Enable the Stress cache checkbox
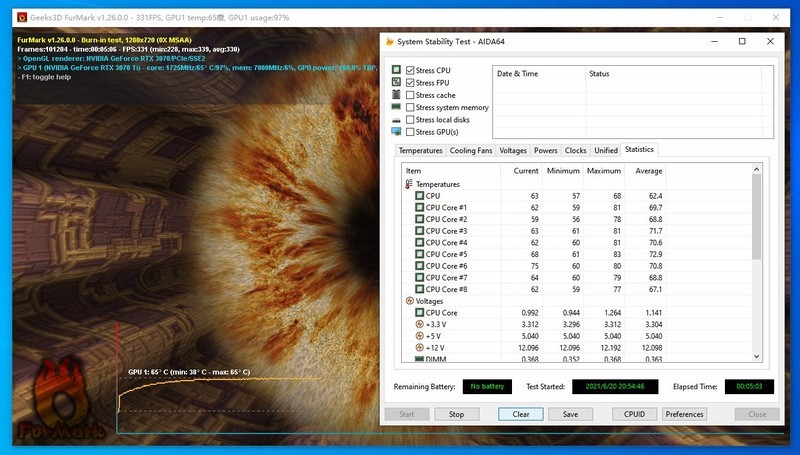Screen dimensions: 800x455 tap(410, 95)
